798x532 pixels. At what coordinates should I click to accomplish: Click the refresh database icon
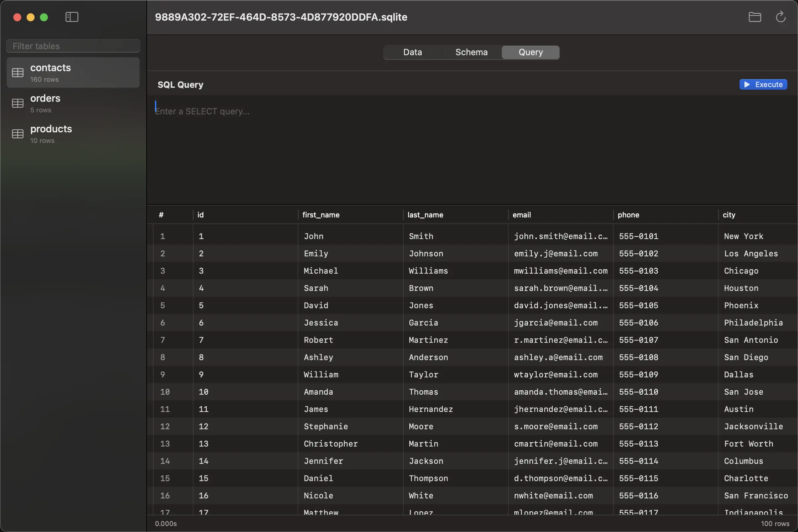point(780,17)
